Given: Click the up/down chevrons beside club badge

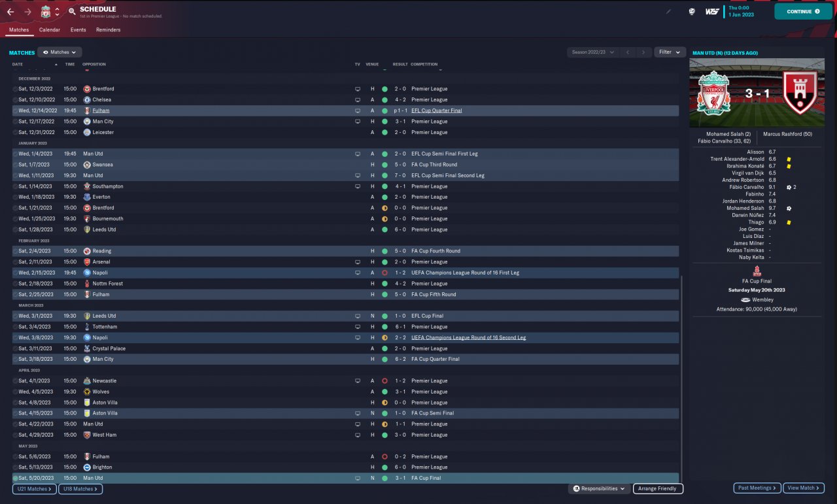Looking at the screenshot, I should coord(57,12).
